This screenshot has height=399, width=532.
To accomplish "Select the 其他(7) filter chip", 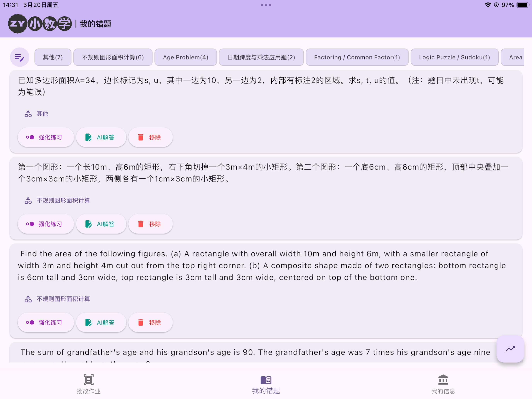I will [x=53, y=57].
